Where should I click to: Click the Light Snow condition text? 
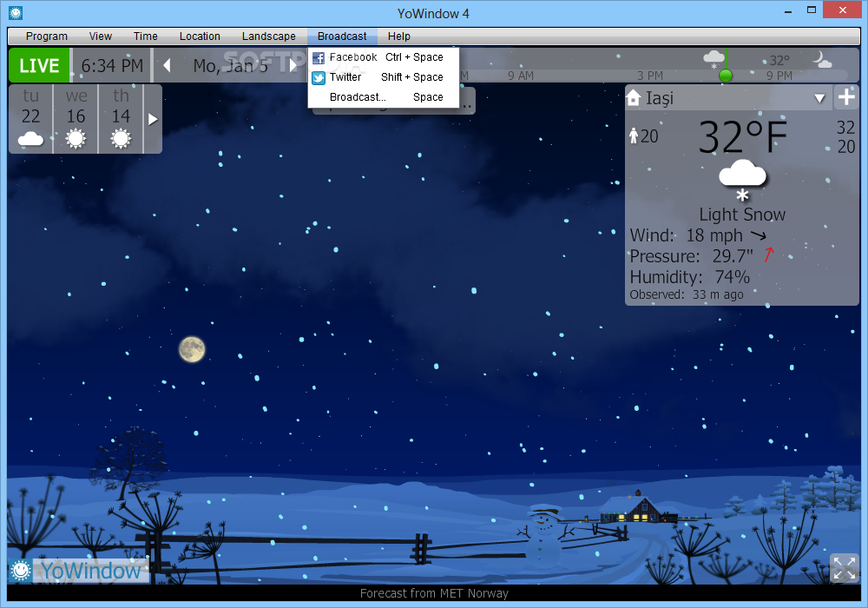point(742,215)
